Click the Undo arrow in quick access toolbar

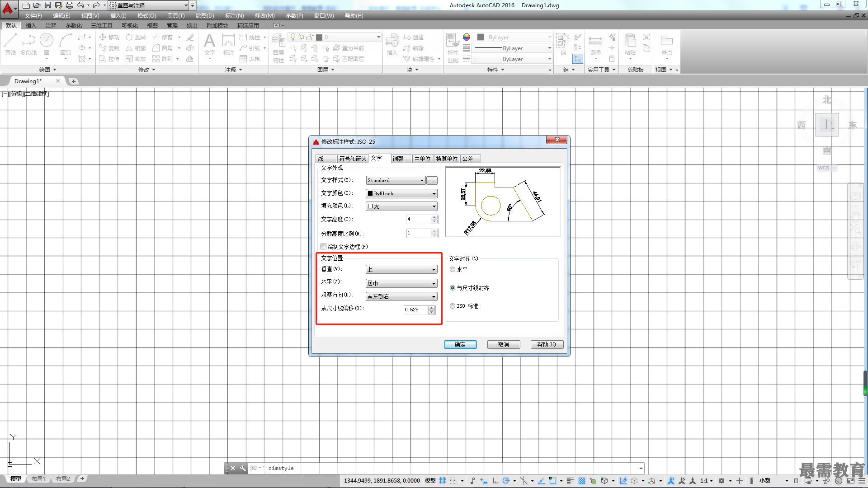(x=80, y=5)
